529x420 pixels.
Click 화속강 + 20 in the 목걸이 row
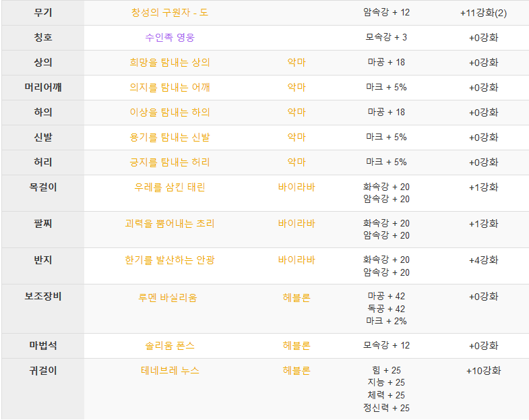(386, 187)
